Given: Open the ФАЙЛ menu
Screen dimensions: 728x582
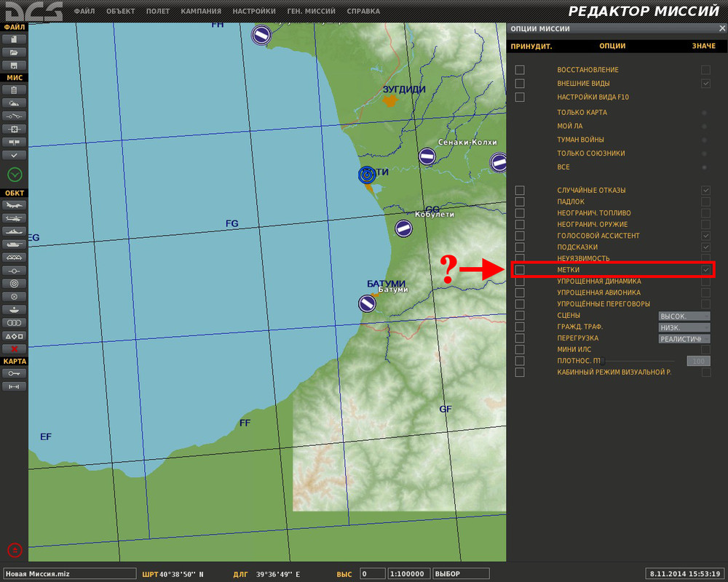Looking at the screenshot, I should click(84, 11).
